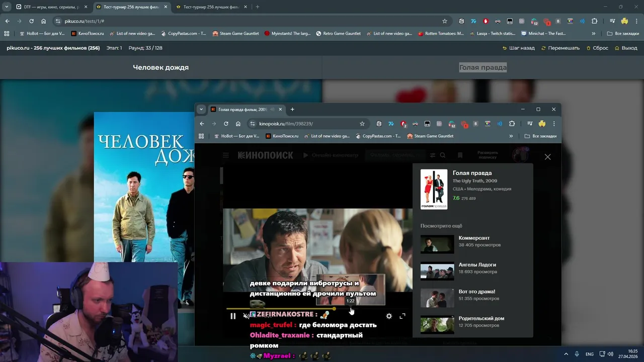This screenshot has height=362, width=644.
Task: Select the active Тест-турнир 256 лучших tab
Action: click(x=131, y=7)
